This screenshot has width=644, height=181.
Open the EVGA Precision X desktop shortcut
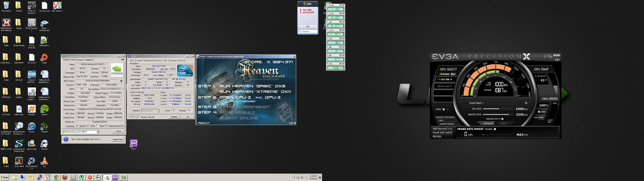pyautogui.click(x=32, y=25)
